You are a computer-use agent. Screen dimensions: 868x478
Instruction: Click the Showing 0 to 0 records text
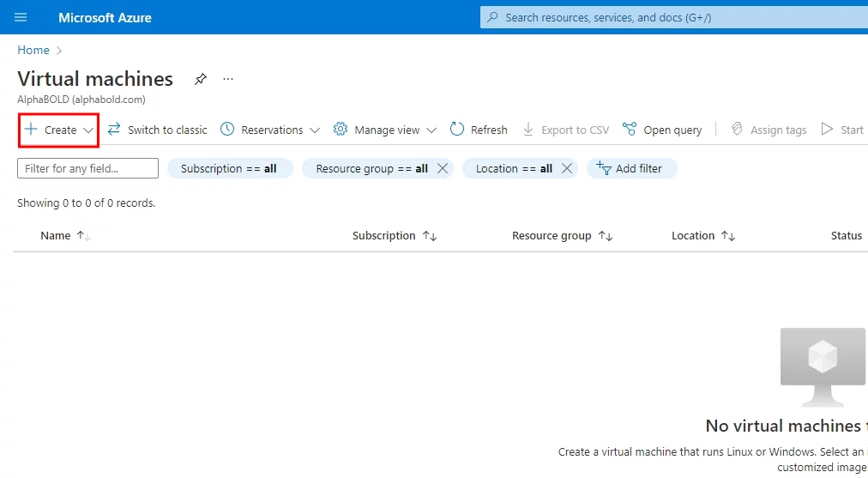coord(87,203)
